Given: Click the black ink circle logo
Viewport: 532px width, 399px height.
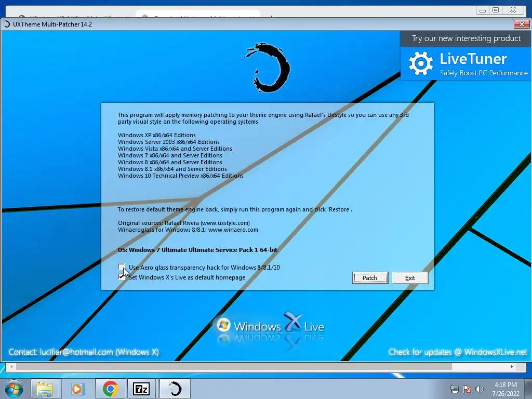Looking at the screenshot, I should pos(267,67).
